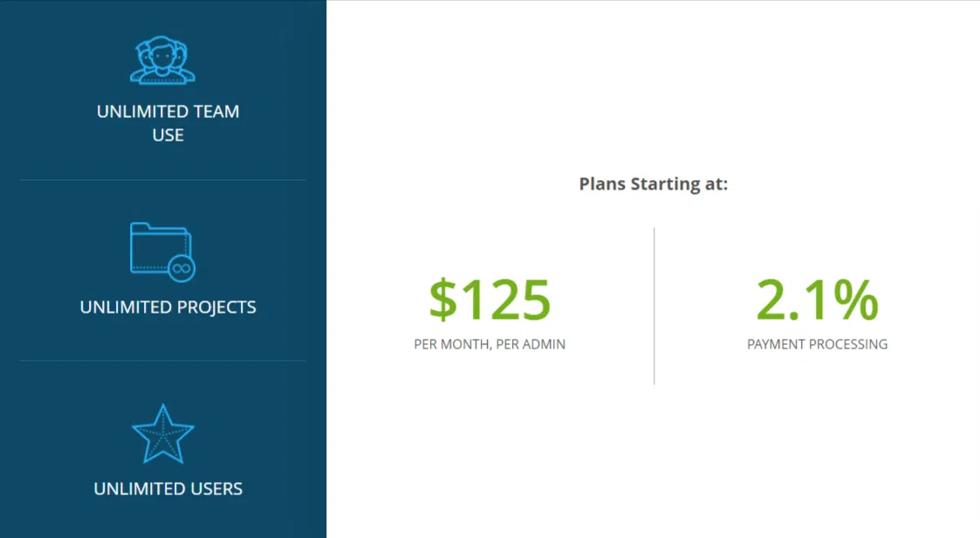Viewport: 980px width, 538px height.
Task: Click the infinity badge on folder icon
Action: [182, 268]
